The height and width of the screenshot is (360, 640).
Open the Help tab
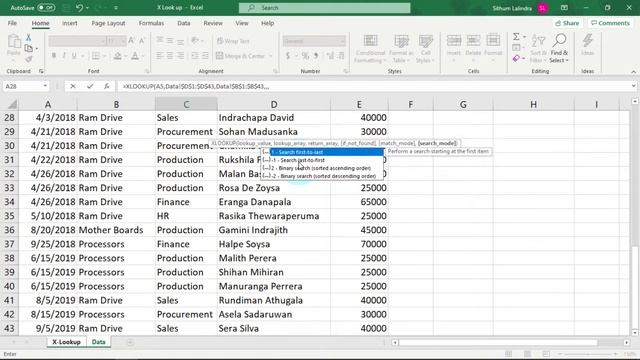[267, 23]
